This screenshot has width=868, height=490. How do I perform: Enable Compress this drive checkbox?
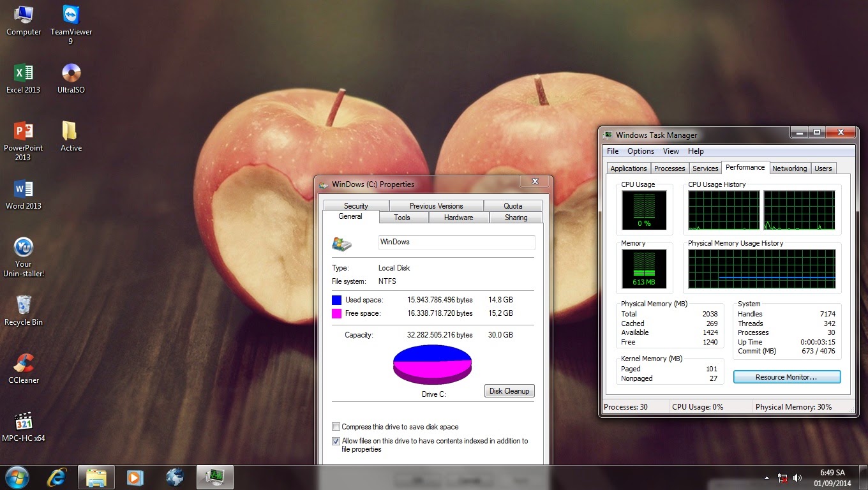336,427
